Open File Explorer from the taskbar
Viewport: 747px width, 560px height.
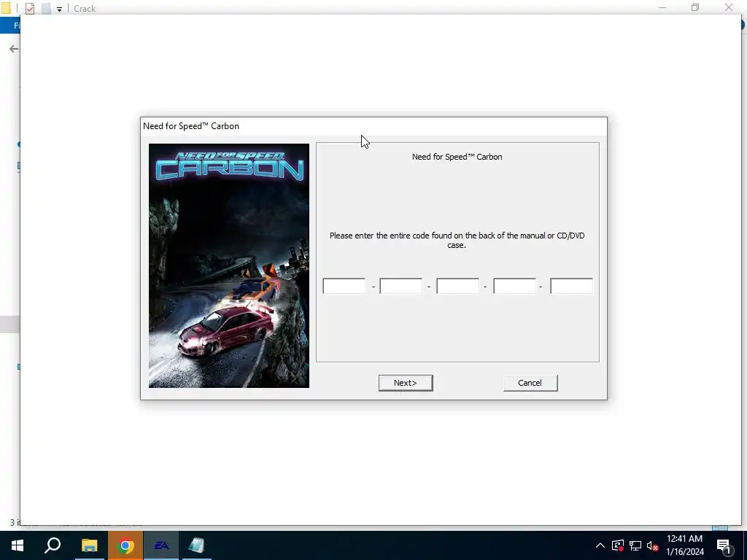coord(89,545)
